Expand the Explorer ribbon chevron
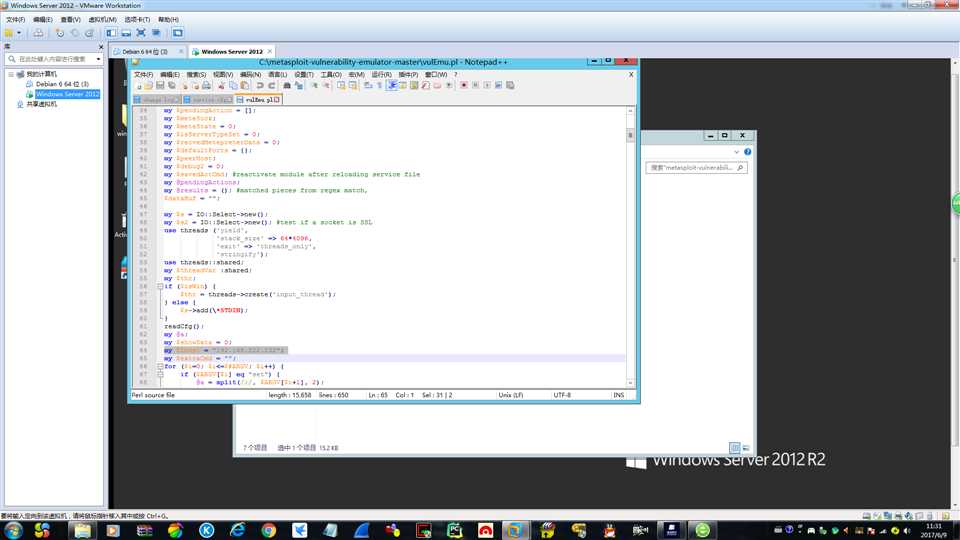Viewport: 960px width, 540px height. 737,152
